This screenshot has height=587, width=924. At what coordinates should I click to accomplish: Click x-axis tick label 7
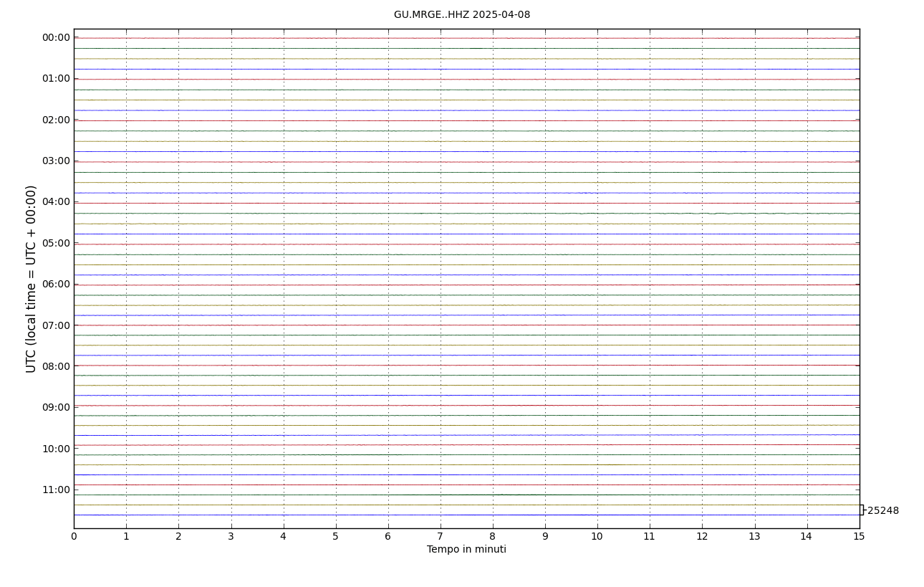click(441, 537)
